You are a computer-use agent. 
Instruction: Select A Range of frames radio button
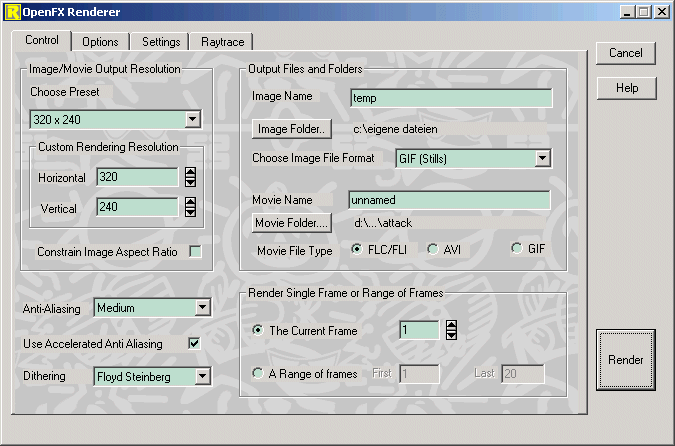(x=258, y=373)
